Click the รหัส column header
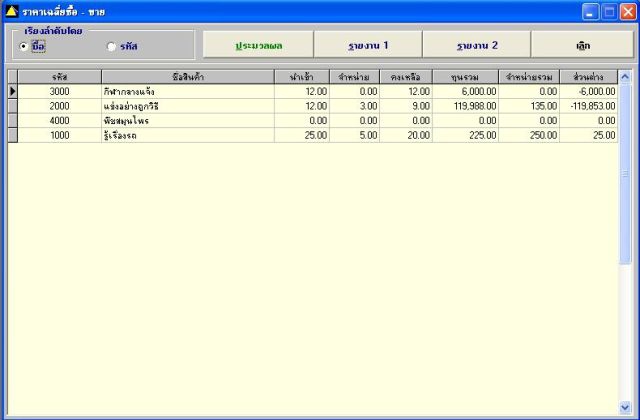The height and width of the screenshot is (420, 640). 60,77
